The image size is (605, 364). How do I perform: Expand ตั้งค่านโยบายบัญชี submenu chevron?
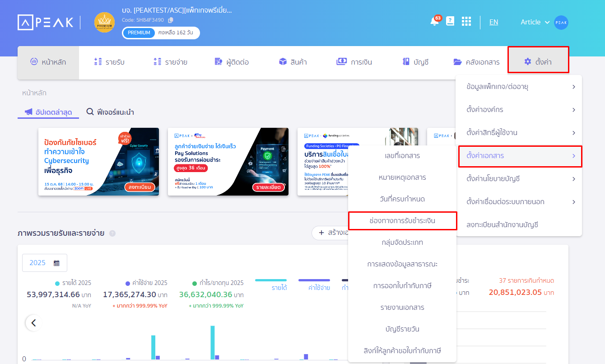pos(574,178)
